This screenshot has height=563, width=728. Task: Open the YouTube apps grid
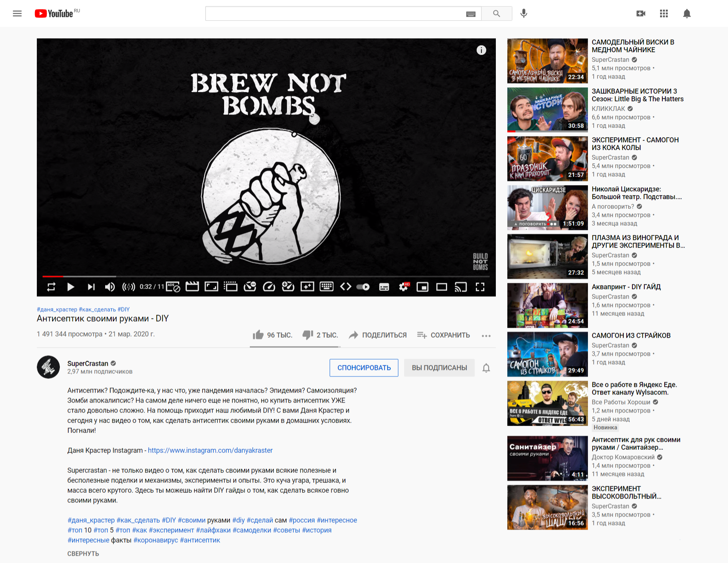(x=664, y=13)
